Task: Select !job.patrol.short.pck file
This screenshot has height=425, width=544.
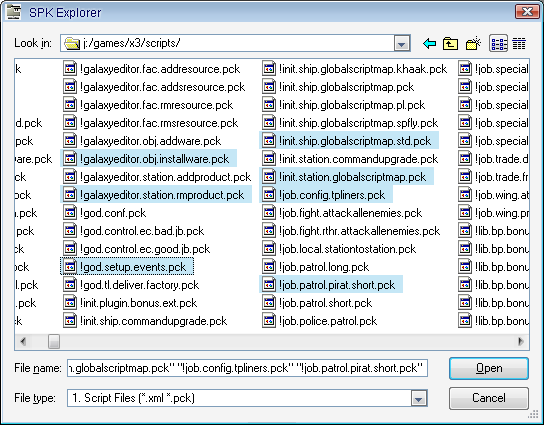Action: click(x=317, y=303)
